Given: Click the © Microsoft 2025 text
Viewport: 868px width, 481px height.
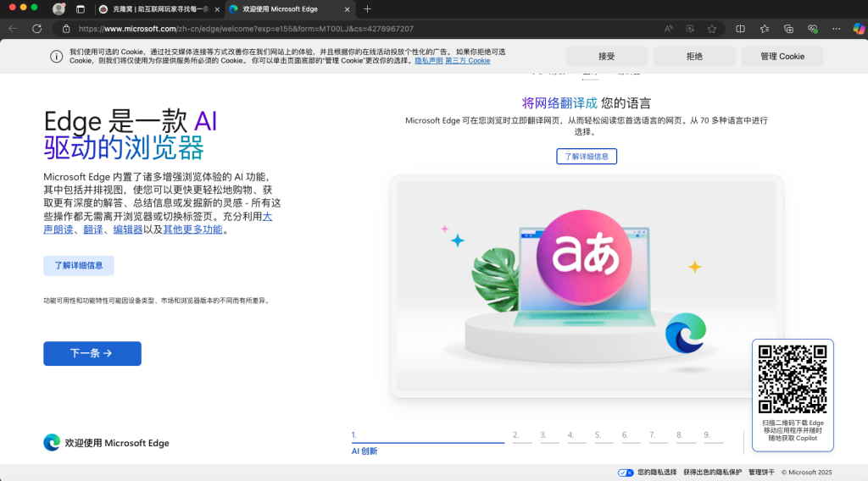Looking at the screenshot, I should tap(807, 473).
